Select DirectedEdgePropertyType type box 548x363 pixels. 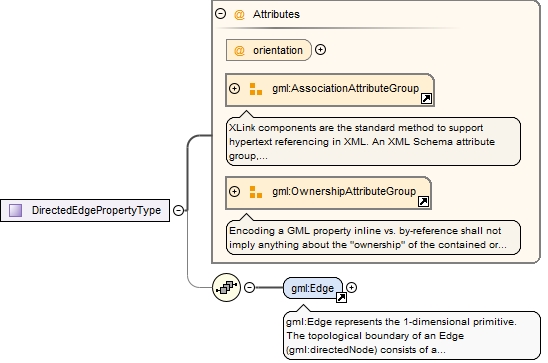85,210
